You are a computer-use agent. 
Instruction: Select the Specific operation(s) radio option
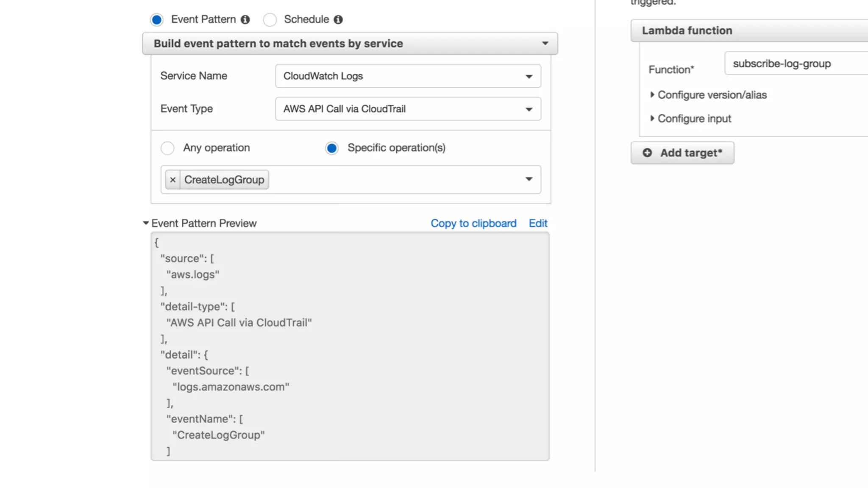[332, 148]
